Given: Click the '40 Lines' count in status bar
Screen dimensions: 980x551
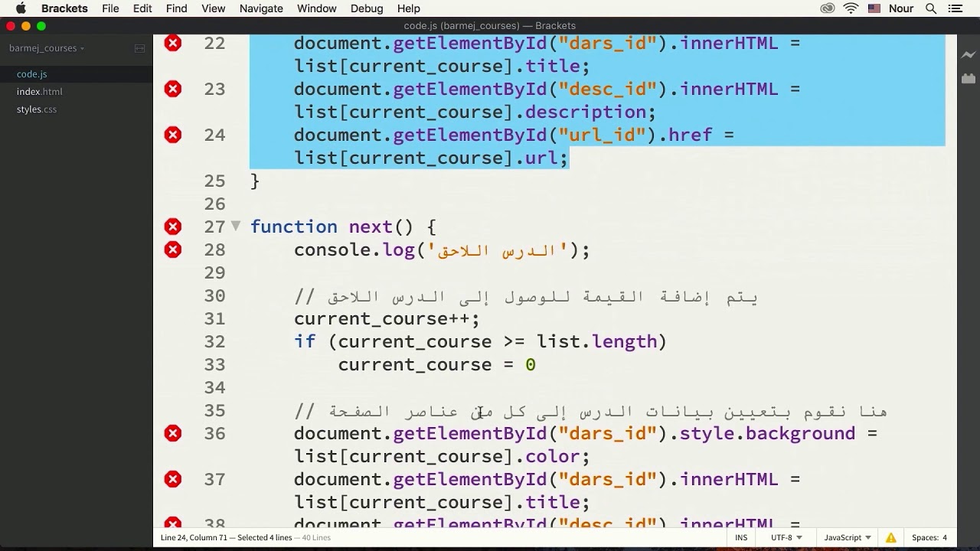Looking at the screenshot, I should click(315, 538).
